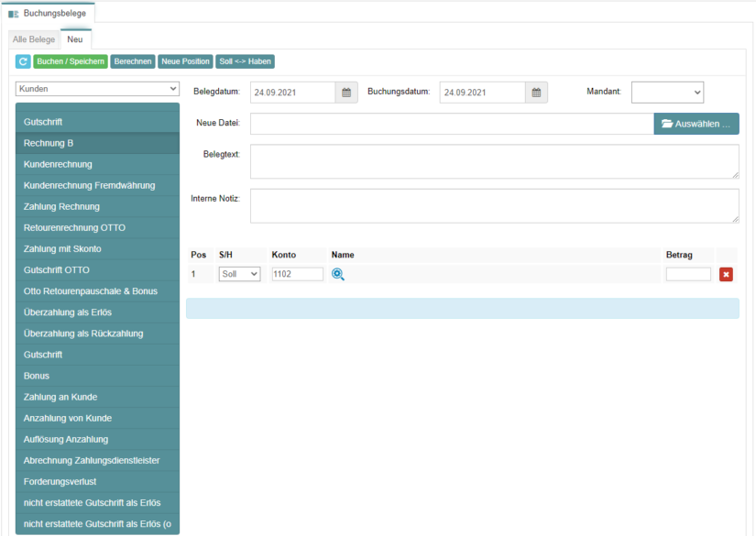Select Otto Retourenpauschale & Bonus

point(97,291)
